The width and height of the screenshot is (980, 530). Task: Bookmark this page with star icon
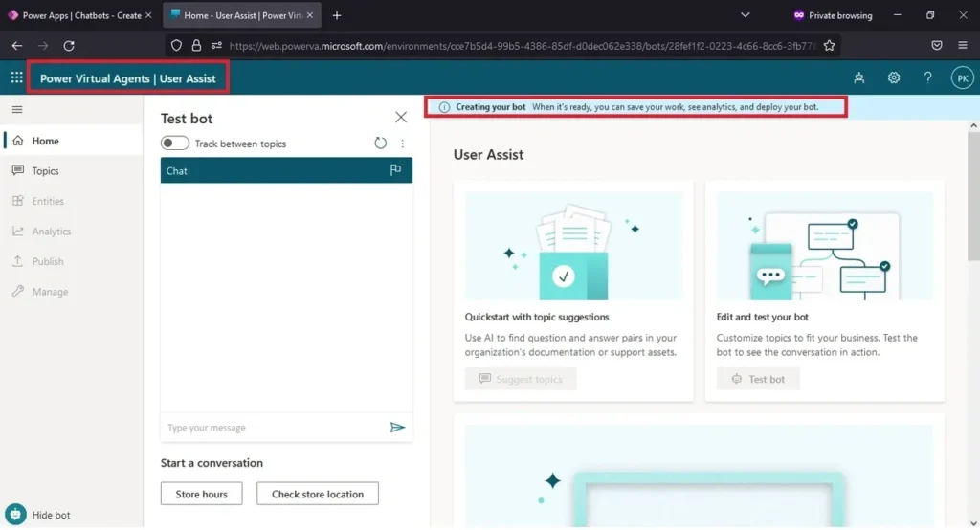(x=830, y=46)
